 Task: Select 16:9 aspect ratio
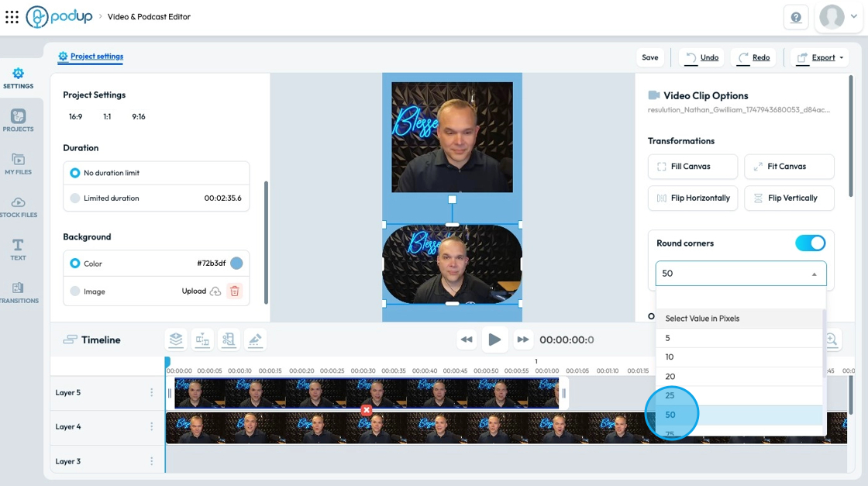(x=75, y=117)
